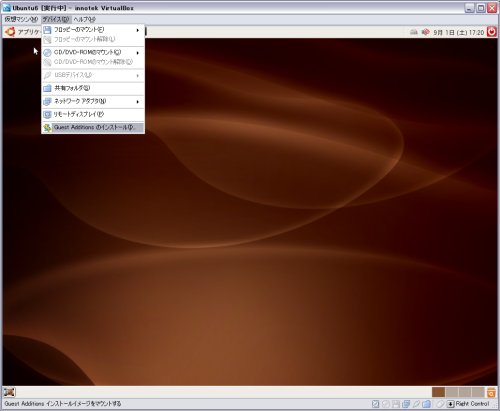Expand the フロッピーのマウント submenu

point(93,30)
